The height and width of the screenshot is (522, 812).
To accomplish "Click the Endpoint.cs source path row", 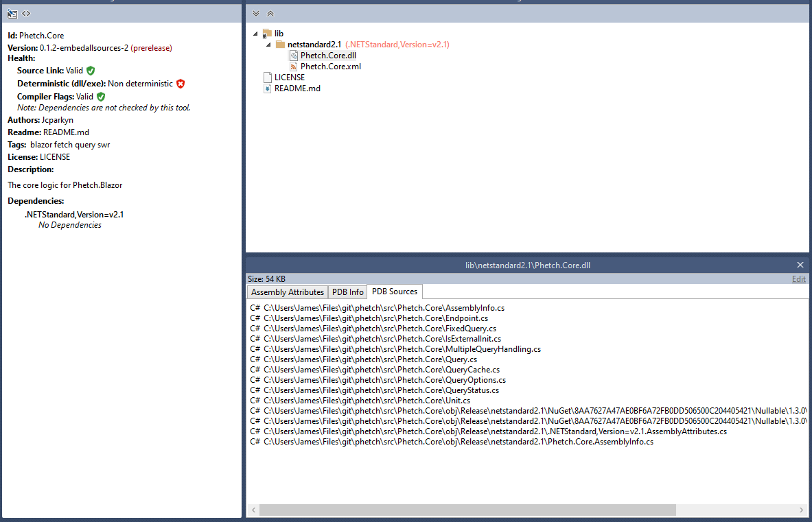I will 369,318.
